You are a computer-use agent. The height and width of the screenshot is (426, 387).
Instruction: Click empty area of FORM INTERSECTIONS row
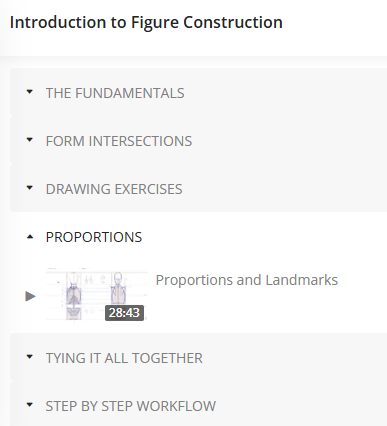(x=289, y=141)
